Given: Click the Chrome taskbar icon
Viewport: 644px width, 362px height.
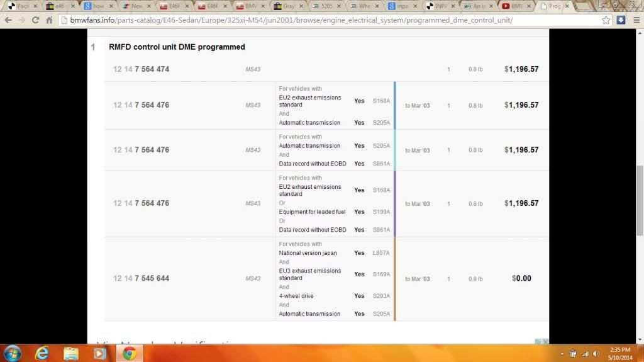Looking at the screenshot, I should [130, 353].
